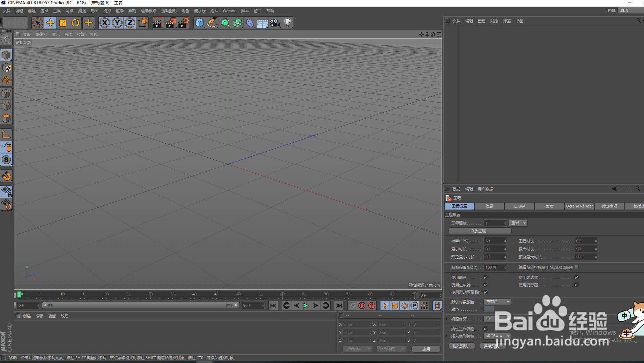Expand the 输入色彩特性 triangle

click(x=447, y=336)
